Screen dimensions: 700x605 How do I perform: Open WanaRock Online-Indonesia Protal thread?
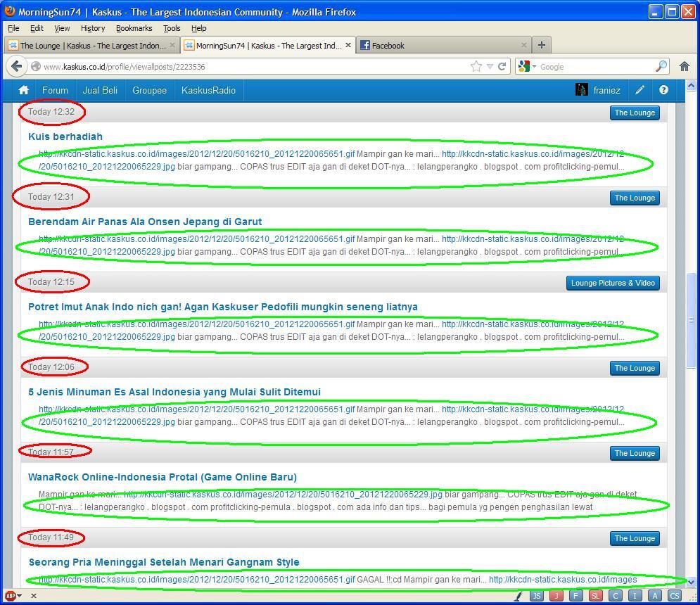point(163,477)
